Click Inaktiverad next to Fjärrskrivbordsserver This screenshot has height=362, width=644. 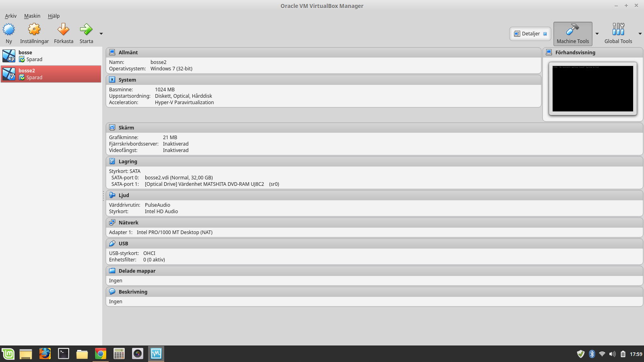[175, 144]
